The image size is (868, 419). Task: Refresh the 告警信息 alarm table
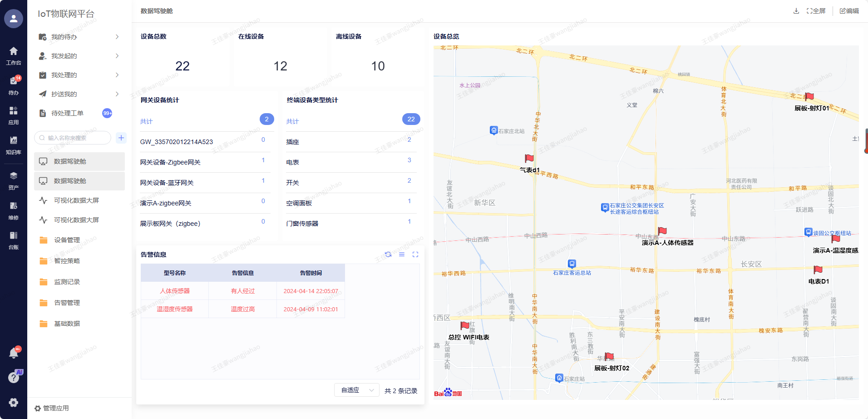[388, 254]
